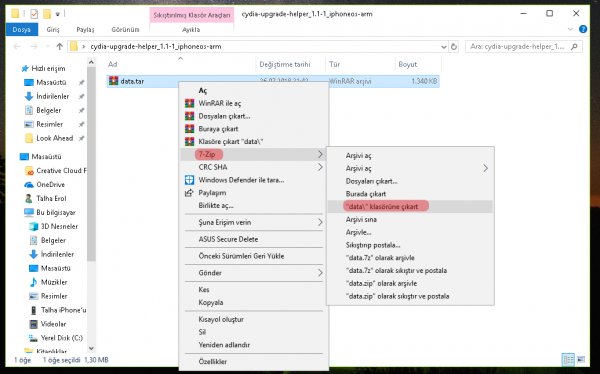Click 'Aç' at top of context menu
This screenshot has height=374, width=600.
pos(254,90)
